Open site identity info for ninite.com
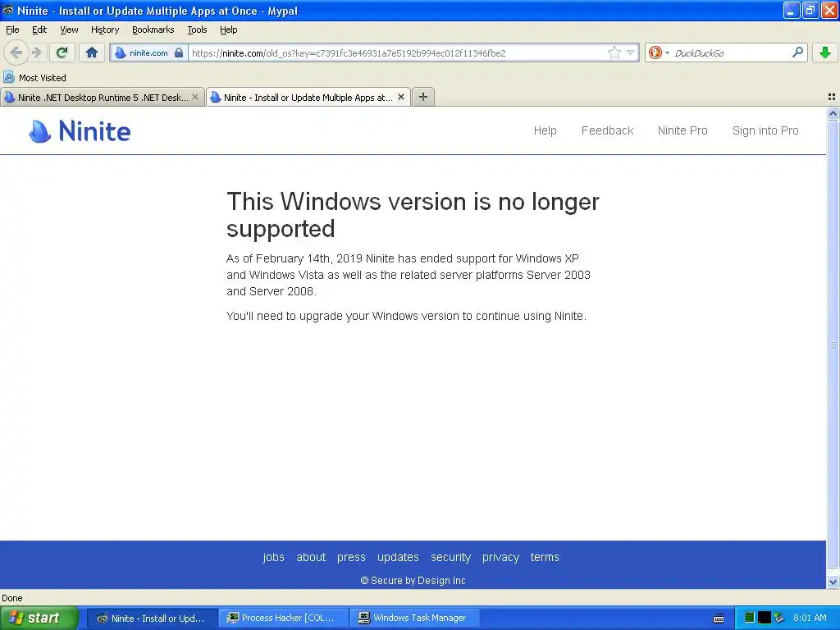 (x=148, y=53)
